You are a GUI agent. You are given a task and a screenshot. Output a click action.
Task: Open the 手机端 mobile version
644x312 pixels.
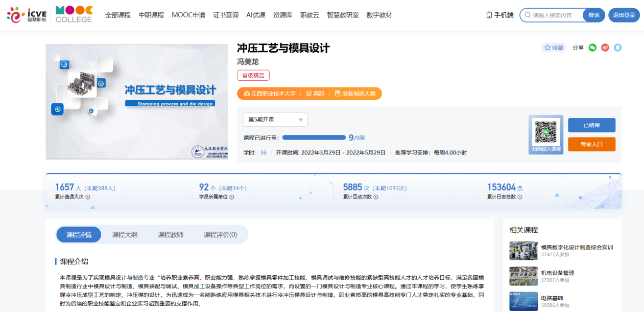click(500, 15)
